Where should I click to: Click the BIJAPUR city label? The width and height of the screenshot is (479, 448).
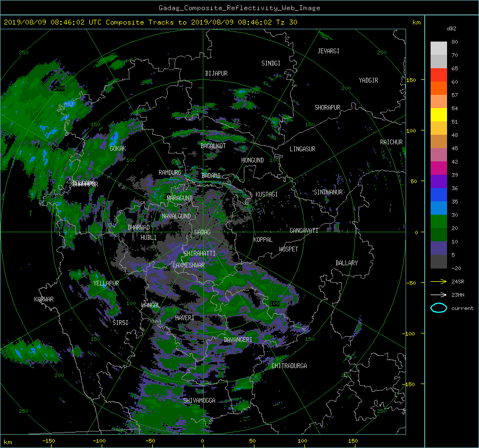point(216,74)
